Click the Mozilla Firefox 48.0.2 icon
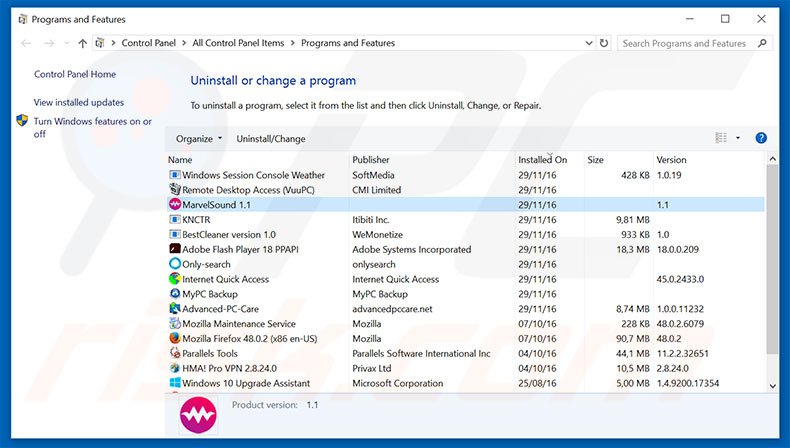 [175, 338]
